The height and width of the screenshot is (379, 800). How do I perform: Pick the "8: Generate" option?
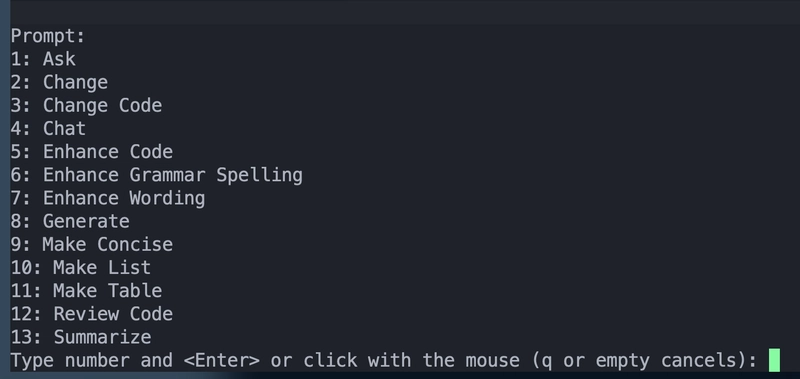pos(70,221)
